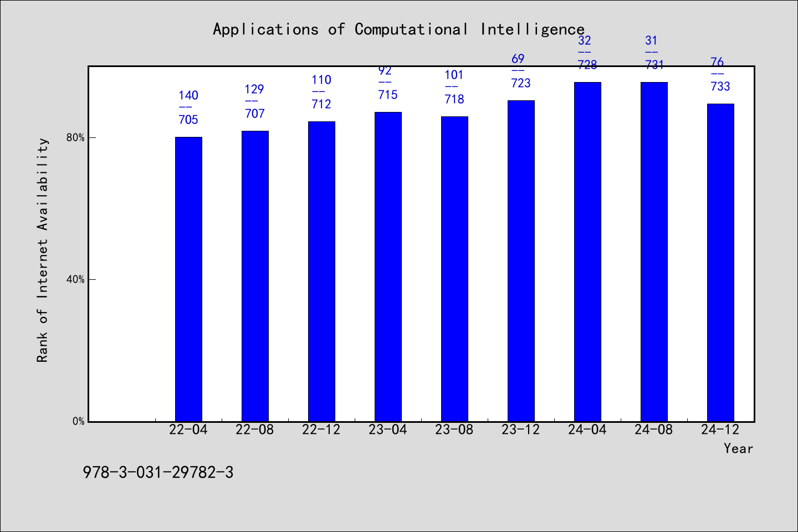This screenshot has width=798, height=532.
Task: Click the data label '76' above 24-12
Action: 718,62
